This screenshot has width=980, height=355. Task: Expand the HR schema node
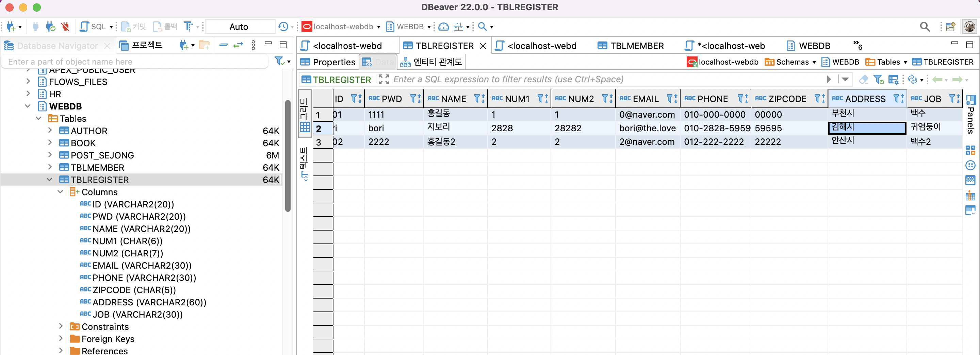28,94
